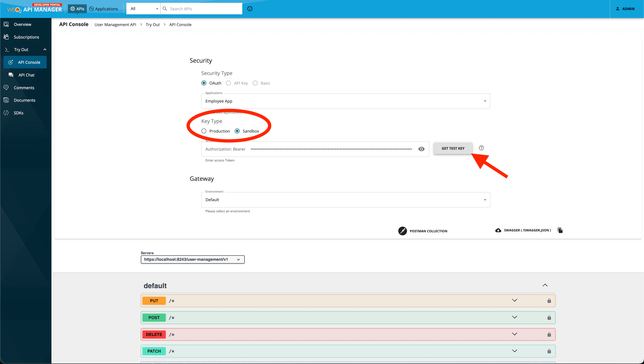Viewport: 644px width, 364px height.
Task: Select the Production key type radio button
Action: point(204,131)
